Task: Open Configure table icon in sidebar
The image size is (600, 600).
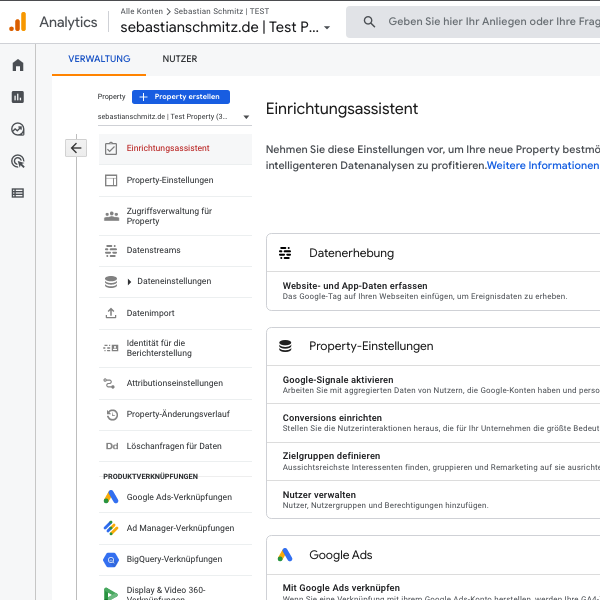Action: pos(18,193)
